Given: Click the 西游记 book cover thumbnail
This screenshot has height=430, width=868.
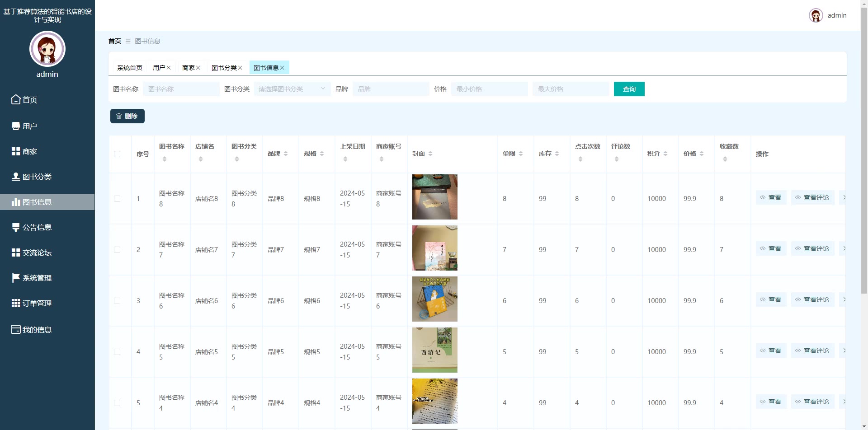Looking at the screenshot, I should [434, 350].
